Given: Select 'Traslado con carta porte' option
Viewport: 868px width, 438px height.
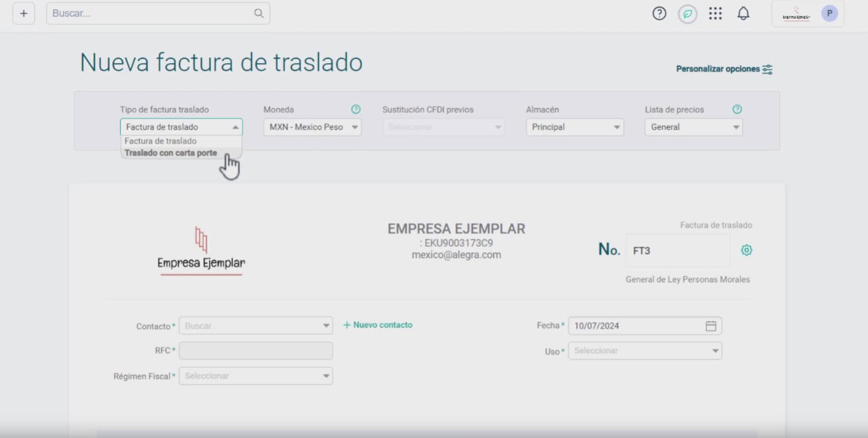Looking at the screenshot, I should tap(171, 153).
